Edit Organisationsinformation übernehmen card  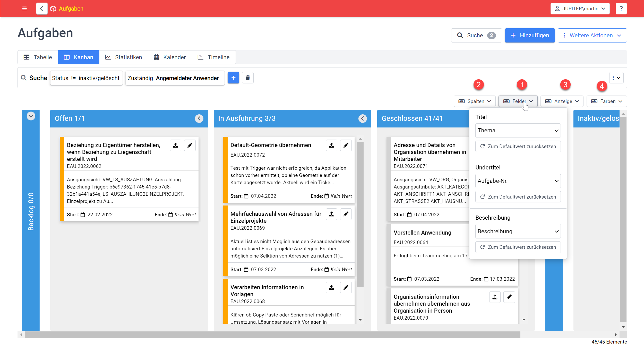tap(509, 297)
